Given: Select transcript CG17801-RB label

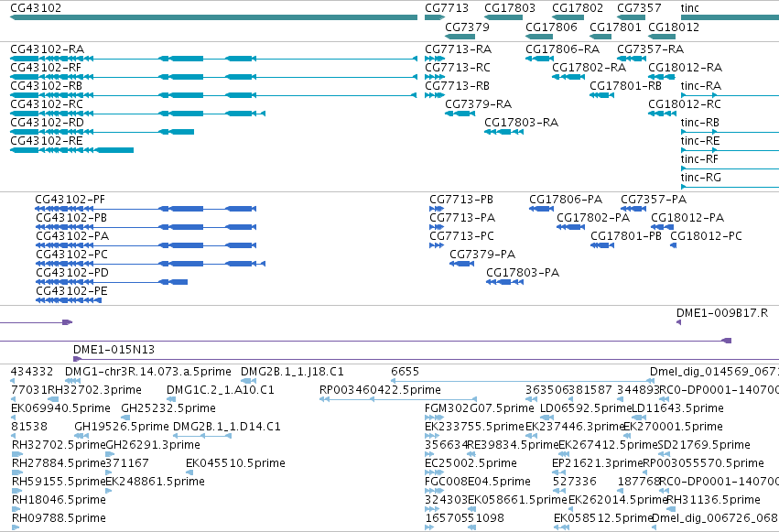Looking at the screenshot, I should point(625,86).
